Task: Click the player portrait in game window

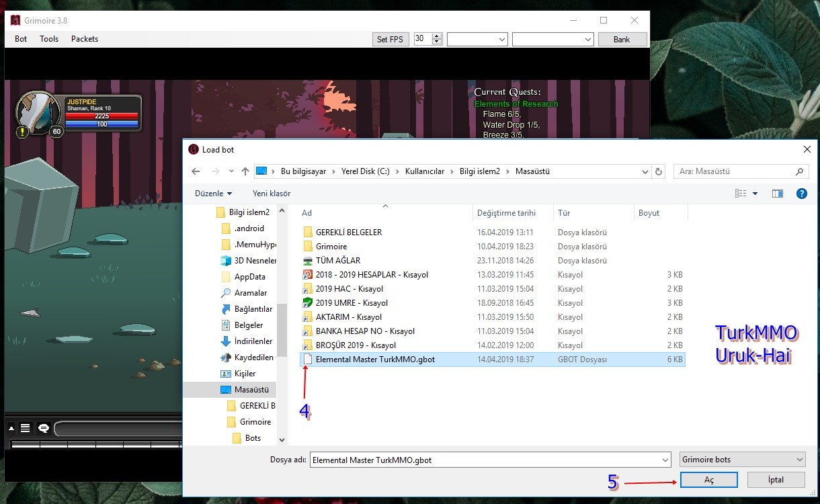Action: (x=38, y=112)
